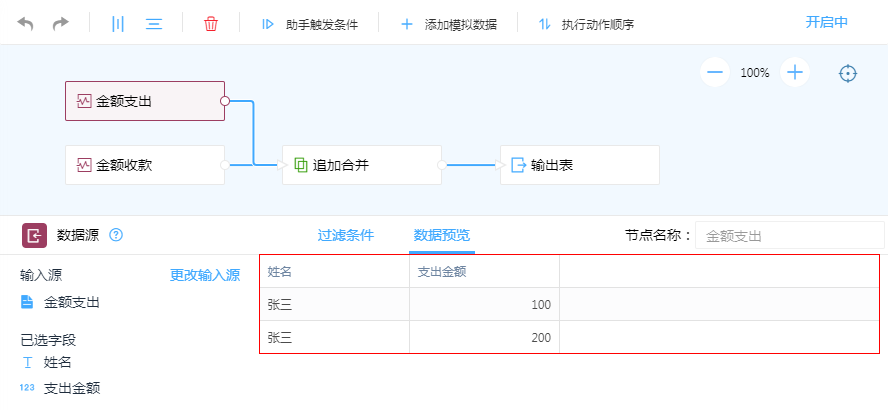Select the 数据预览 tab
The height and width of the screenshot is (410, 888).
[x=442, y=235]
